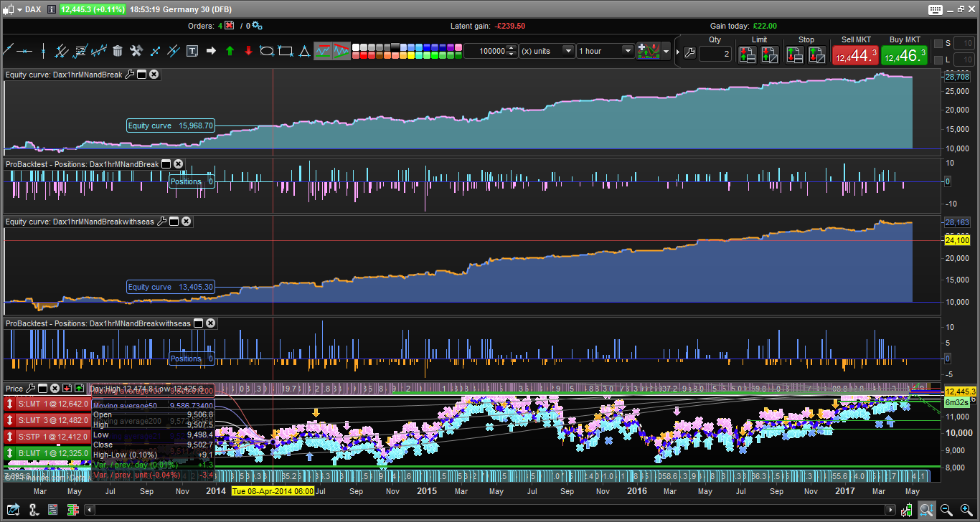Pick the yellow color swatch
The height and width of the screenshot is (522, 980).
click(410, 55)
